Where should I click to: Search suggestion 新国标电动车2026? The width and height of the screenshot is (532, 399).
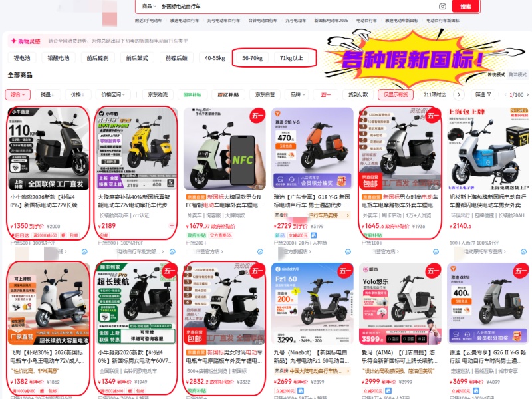pos(331,21)
